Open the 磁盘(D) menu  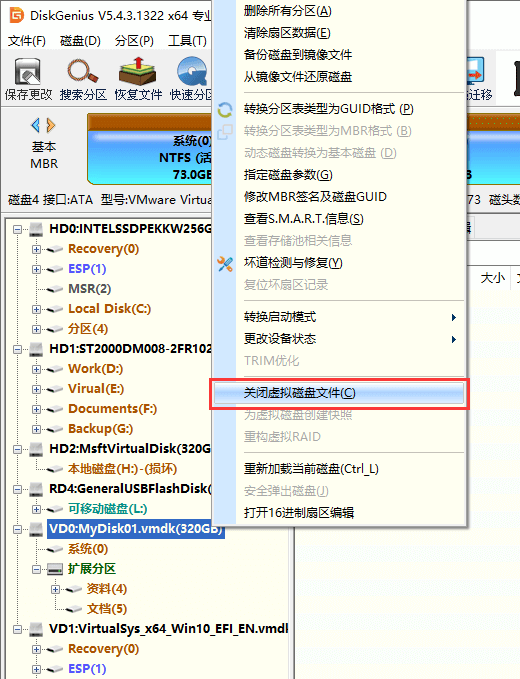tap(80, 41)
